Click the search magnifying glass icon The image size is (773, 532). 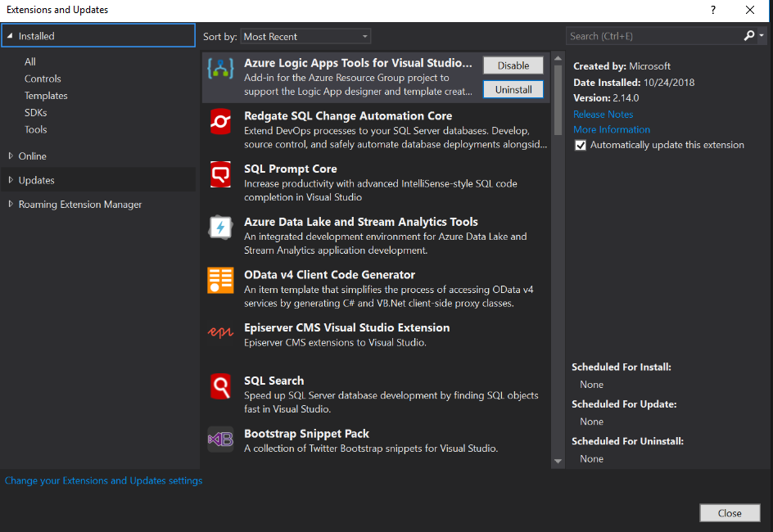coord(748,36)
